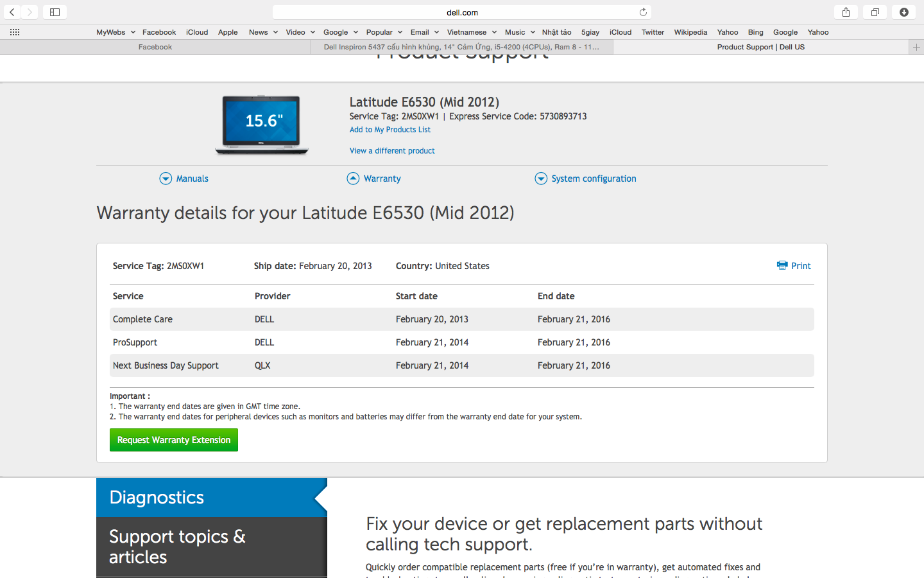Click Add to My Products List link

pyautogui.click(x=390, y=130)
